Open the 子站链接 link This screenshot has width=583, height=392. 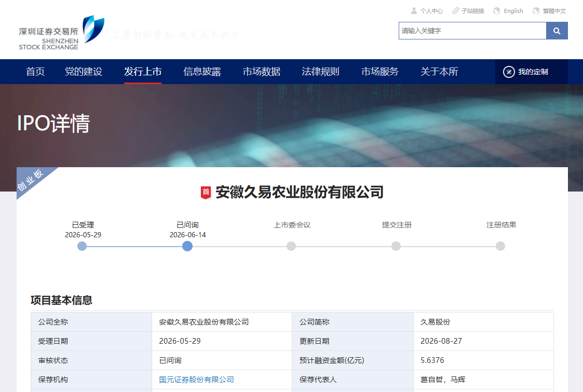(472, 11)
